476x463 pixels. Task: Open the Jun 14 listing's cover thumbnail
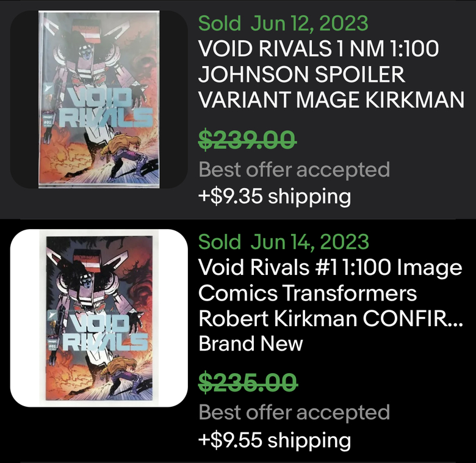tap(99, 318)
